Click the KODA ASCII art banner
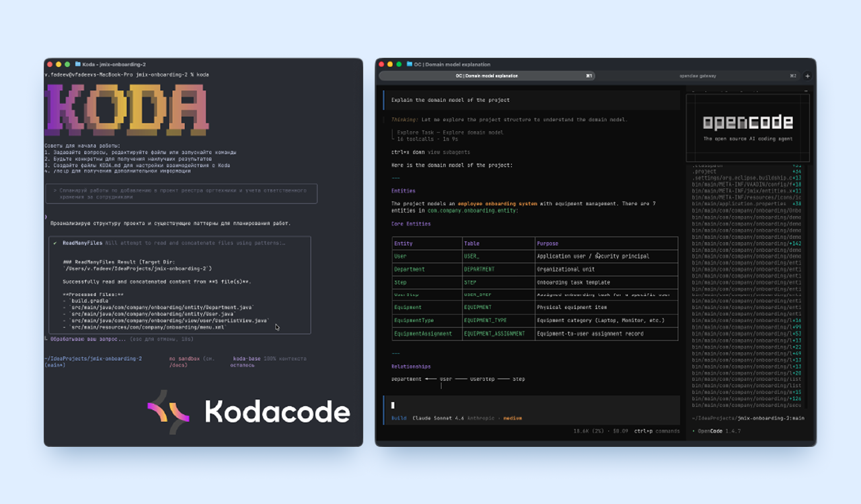This screenshot has height=504, width=861. pyautogui.click(x=127, y=110)
